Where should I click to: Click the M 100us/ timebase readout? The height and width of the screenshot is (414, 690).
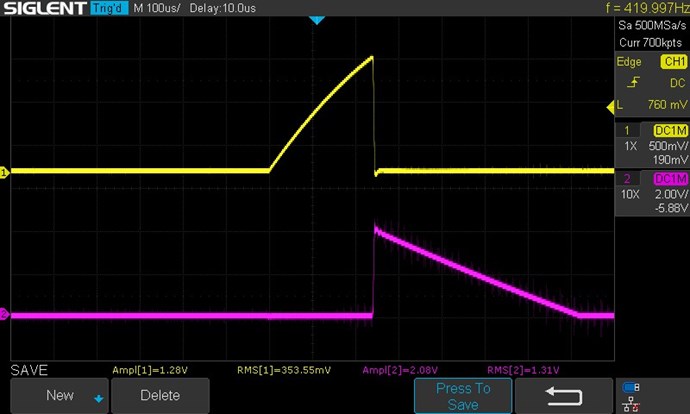tap(157, 8)
